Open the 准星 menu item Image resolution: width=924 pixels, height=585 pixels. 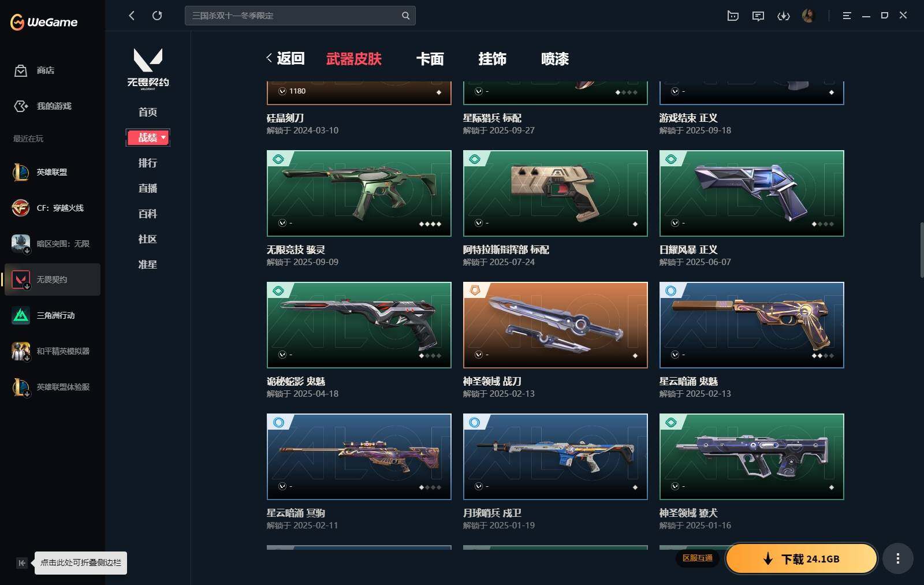(x=148, y=264)
